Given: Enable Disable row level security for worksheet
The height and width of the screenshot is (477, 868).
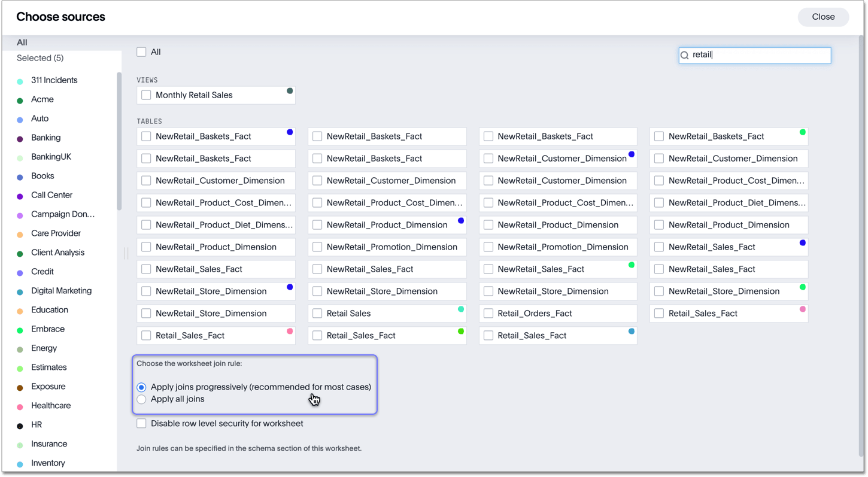Looking at the screenshot, I should coord(141,424).
